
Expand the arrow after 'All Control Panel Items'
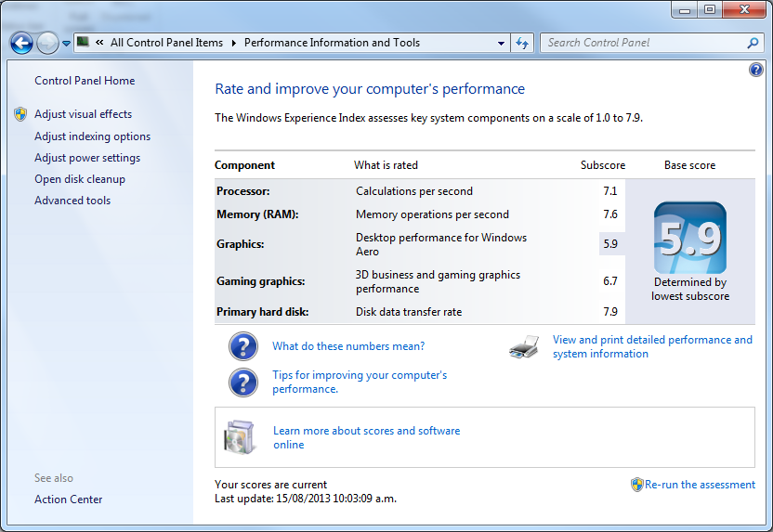point(234,43)
